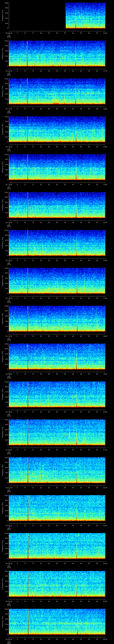Click the spectrogram panel starting at 20:12:00
Image resolution: width=114 pixels, height=644 pixels.
pos(57,129)
